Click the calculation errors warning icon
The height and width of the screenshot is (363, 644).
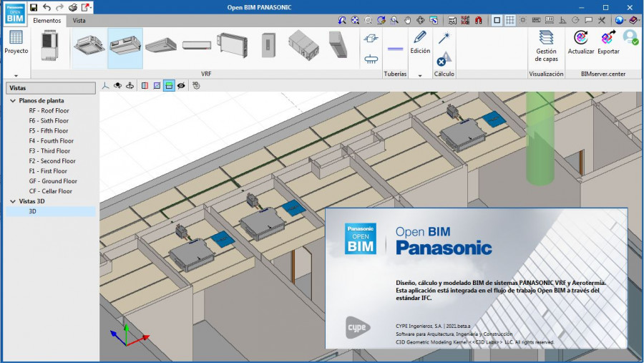coord(444,59)
